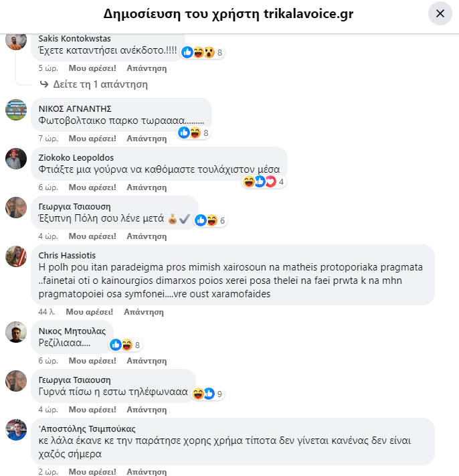Open Sakis Kontokwstas profile picture

[16, 39]
